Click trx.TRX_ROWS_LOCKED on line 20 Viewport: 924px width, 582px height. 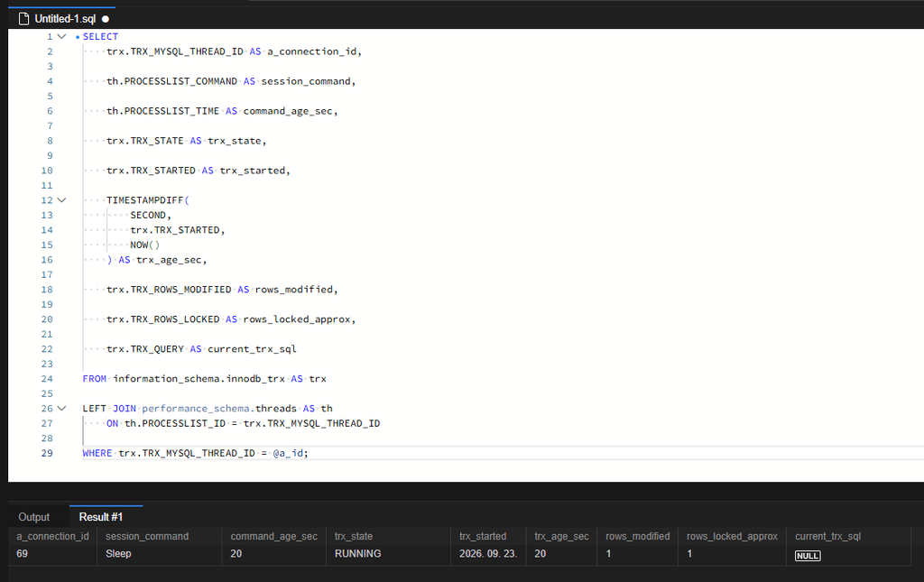pyautogui.click(x=163, y=319)
